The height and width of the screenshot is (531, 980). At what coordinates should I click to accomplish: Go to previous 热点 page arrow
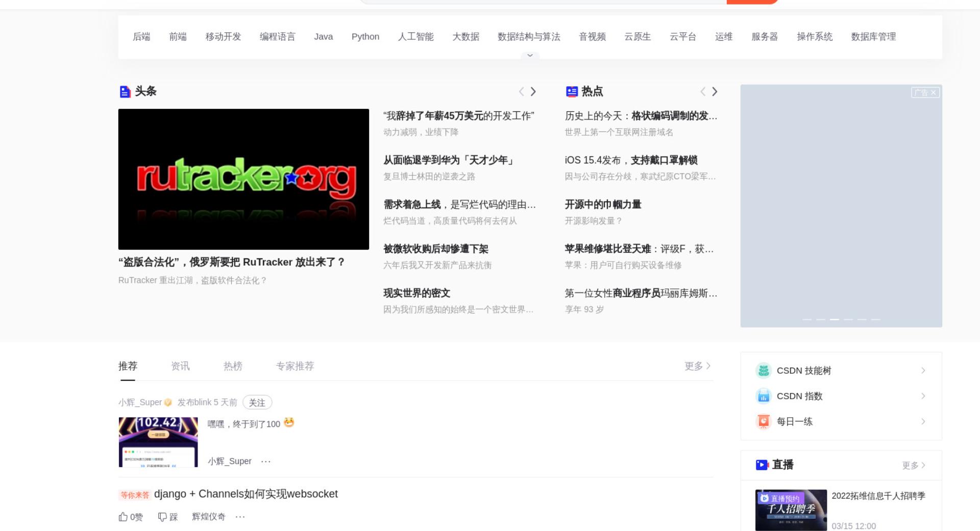coord(703,91)
